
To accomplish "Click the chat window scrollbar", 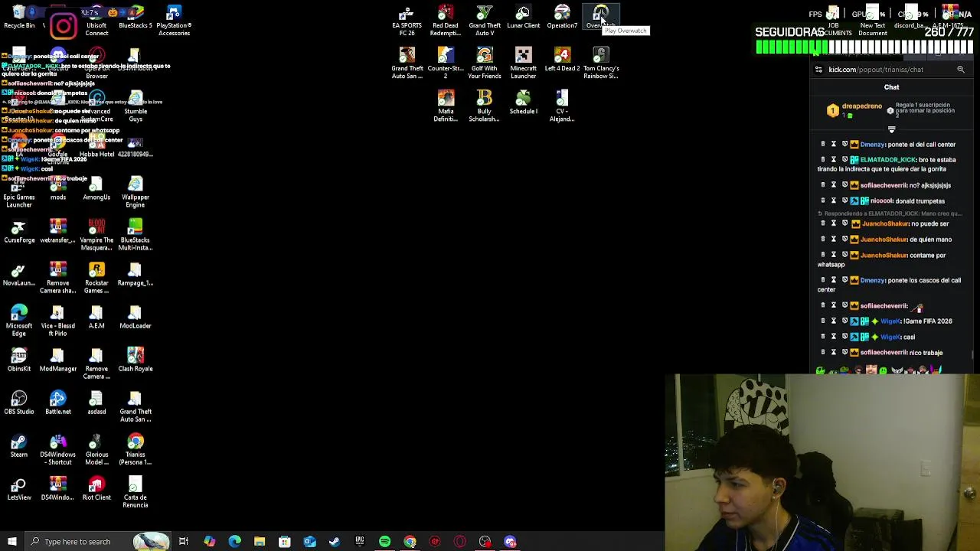I will click(x=972, y=355).
